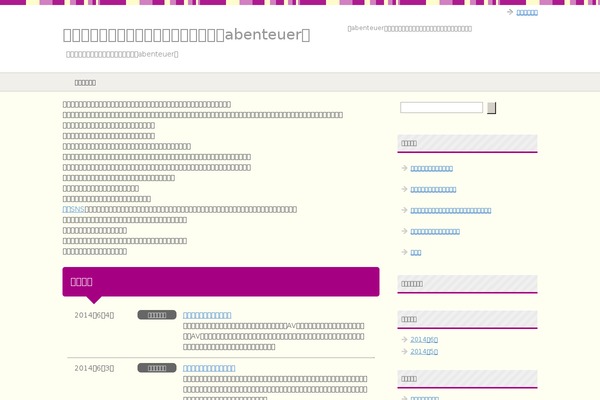Click the post date text 2014 6 3
Viewport: 600px width, 400px height.
[x=94, y=368]
